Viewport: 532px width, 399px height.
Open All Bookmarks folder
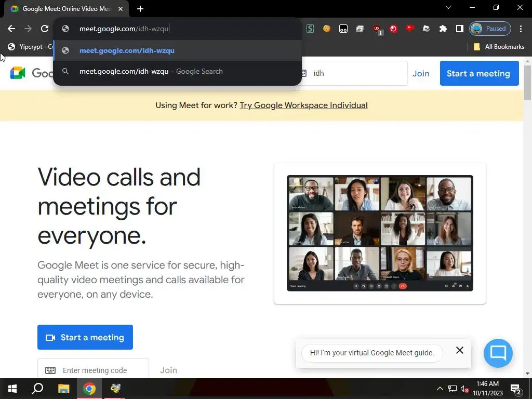tap(499, 47)
